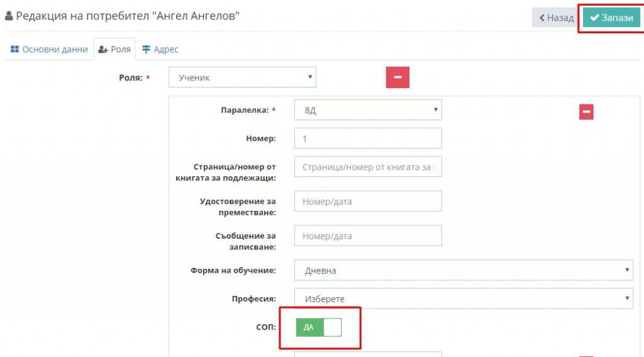
Task: Expand the Роля dropdown showing Ученик
Action: pyautogui.click(x=242, y=77)
